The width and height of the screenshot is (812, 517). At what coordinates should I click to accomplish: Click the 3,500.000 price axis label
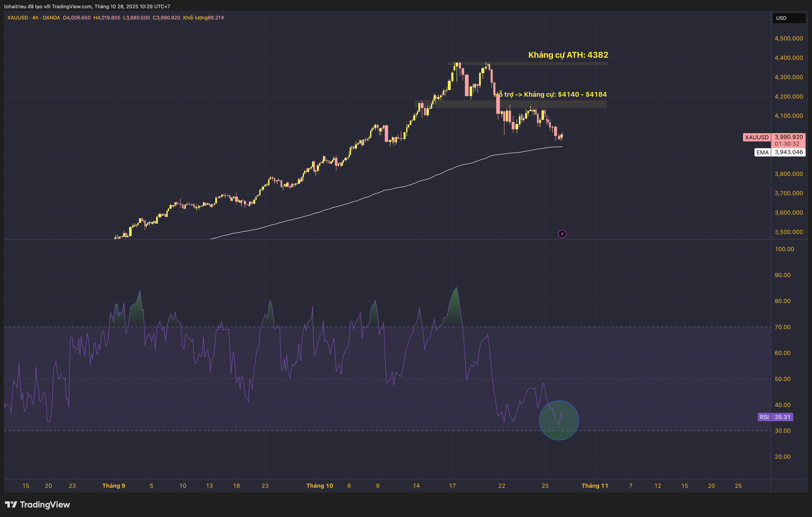[789, 232]
